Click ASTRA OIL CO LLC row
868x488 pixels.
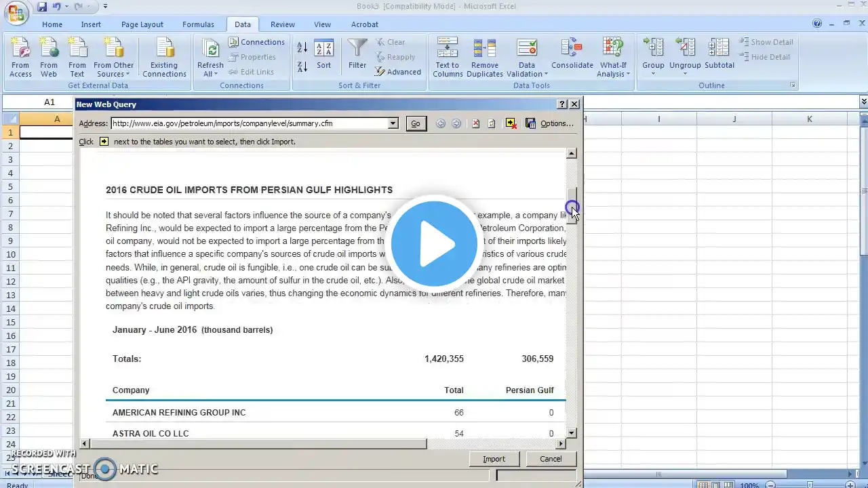click(x=336, y=433)
